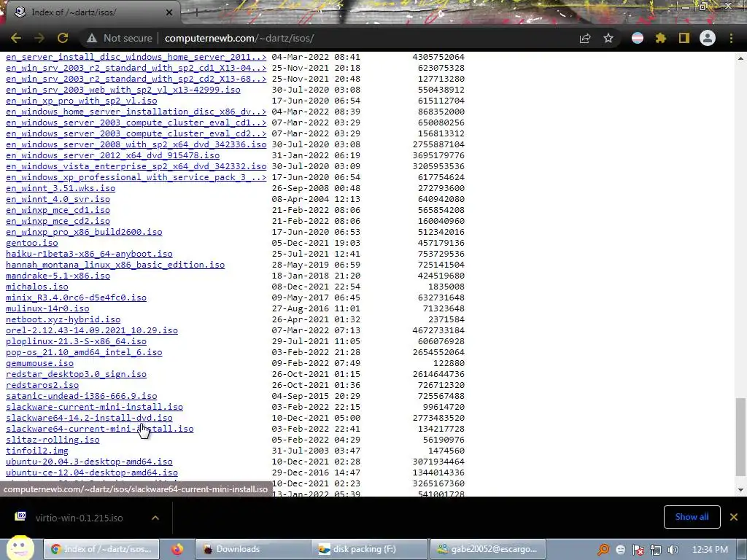Click the network tray icon
747x560 pixels.
tap(656, 550)
